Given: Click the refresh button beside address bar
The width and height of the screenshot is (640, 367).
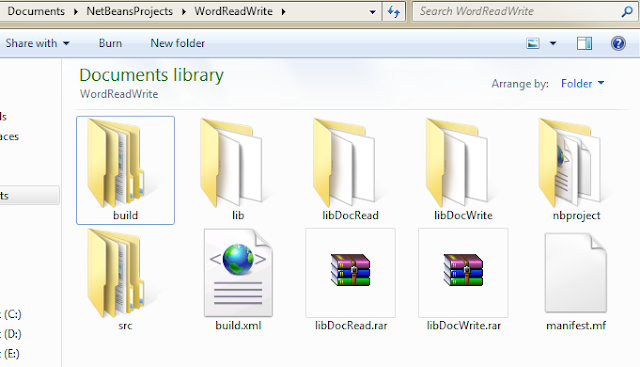Looking at the screenshot, I should tap(394, 11).
